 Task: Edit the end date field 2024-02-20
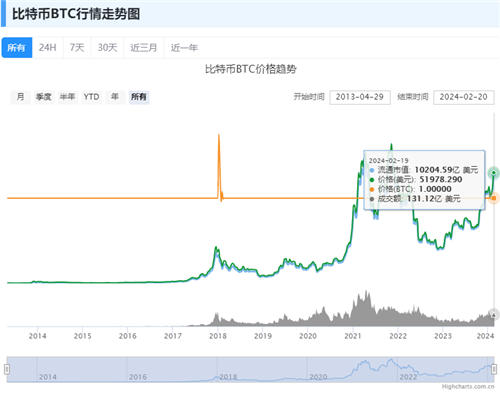click(x=463, y=97)
